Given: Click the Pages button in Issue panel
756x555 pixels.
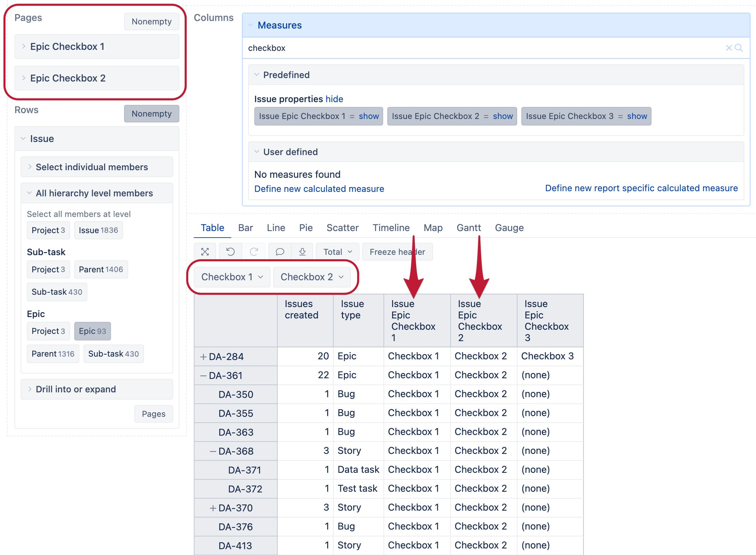Looking at the screenshot, I should point(154,414).
